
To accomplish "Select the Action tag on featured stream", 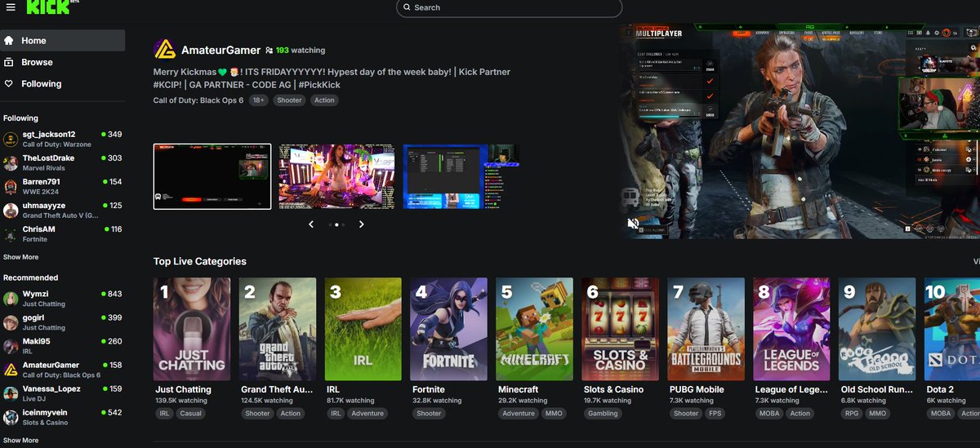I will (x=324, y=100).
